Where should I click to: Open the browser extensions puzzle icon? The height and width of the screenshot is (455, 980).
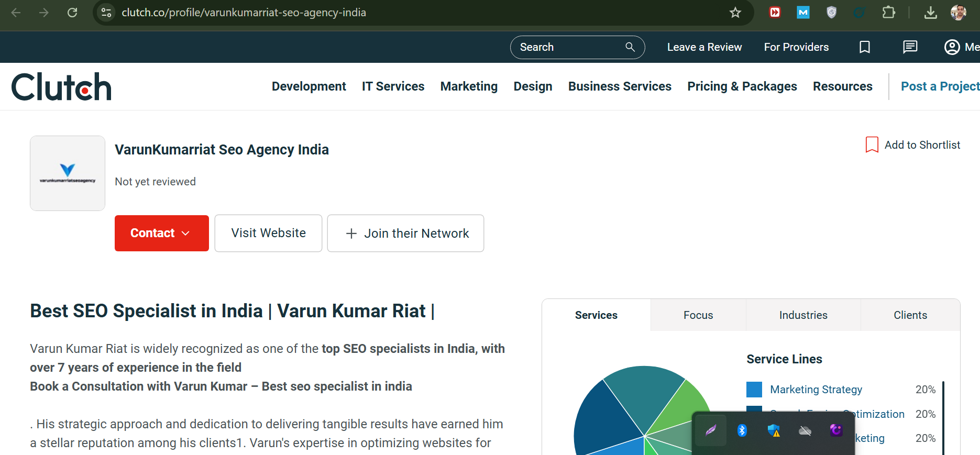(888, 13)
